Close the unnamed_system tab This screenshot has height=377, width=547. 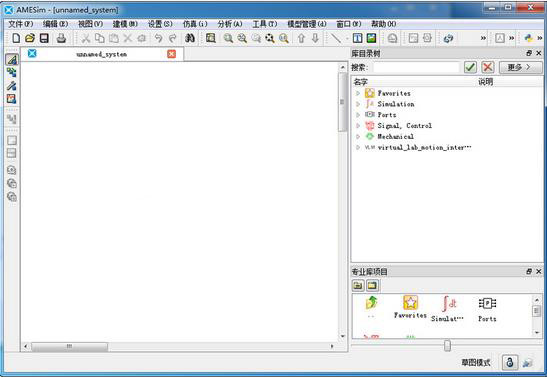171,54
